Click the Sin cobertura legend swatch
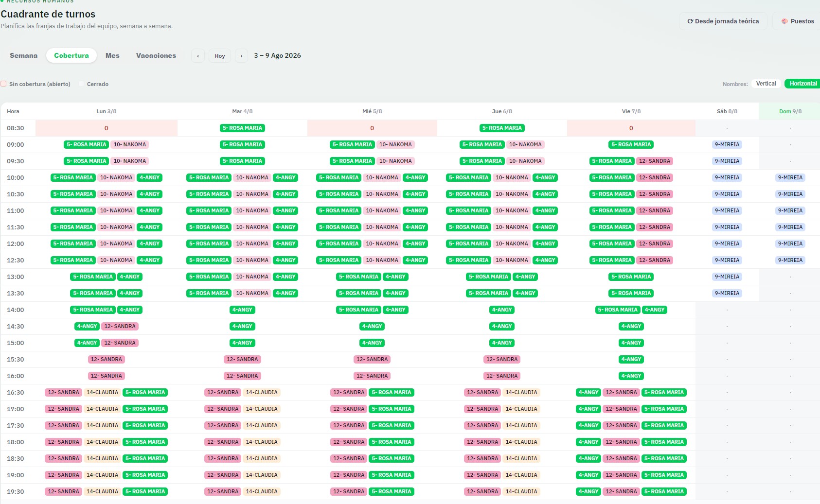Viewport: 820px width, 504px height. coord(3,84)
